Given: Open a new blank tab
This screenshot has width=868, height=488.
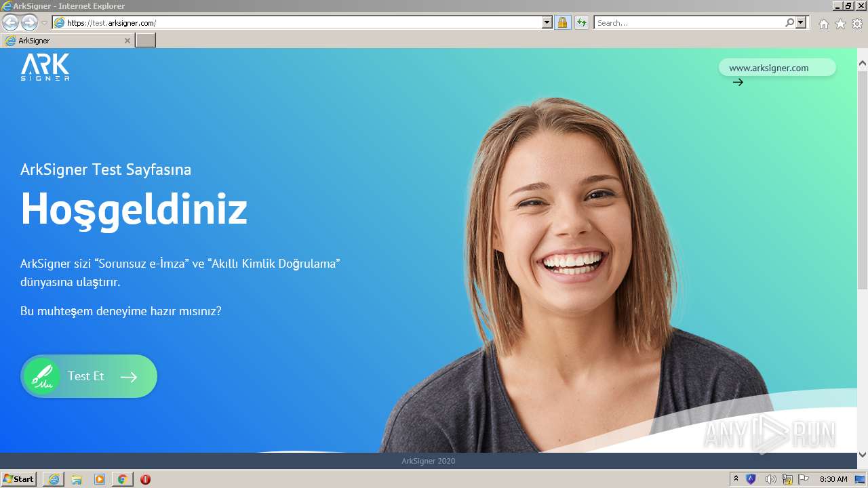Looking at the screenshot, I should click(x=146, y=41).
